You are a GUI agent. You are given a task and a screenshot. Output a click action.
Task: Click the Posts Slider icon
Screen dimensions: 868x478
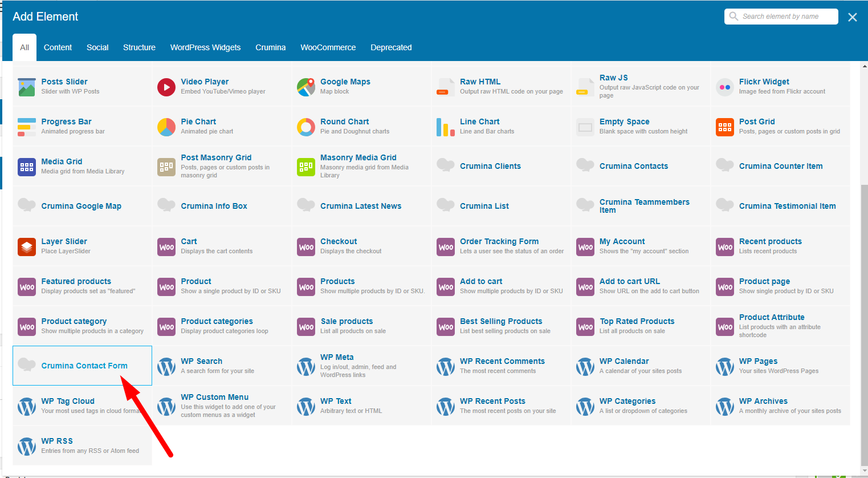point(27,87)
